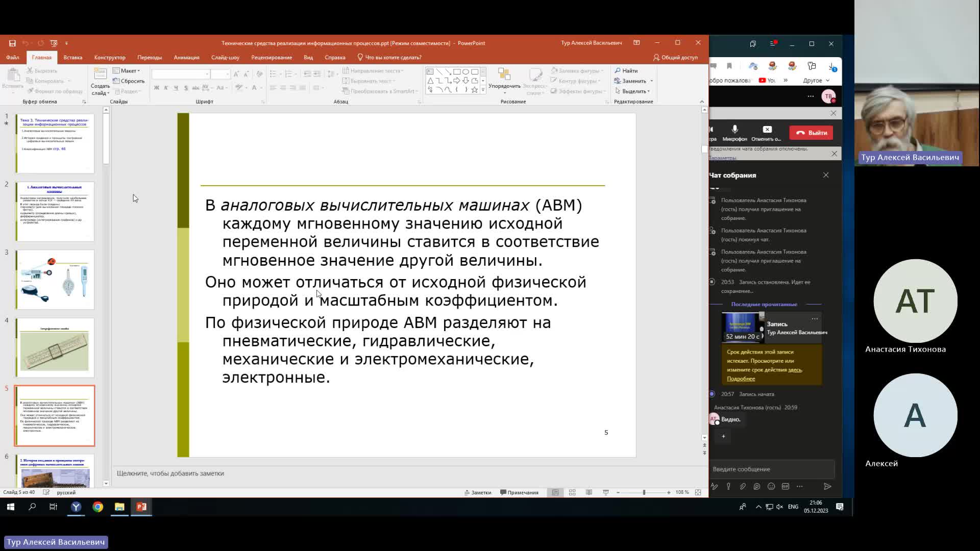Open the font size combo box

coord(220,74)
